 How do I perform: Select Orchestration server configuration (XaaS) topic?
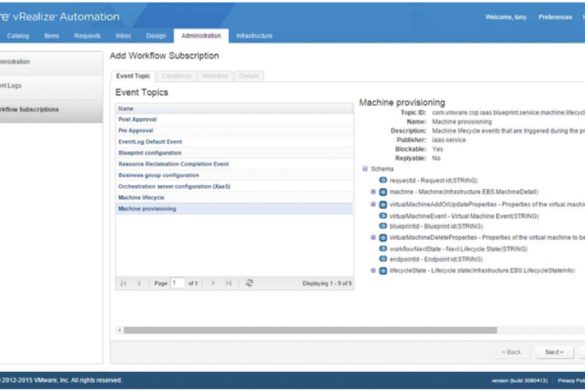pyautogui.click(x=234, y=187)
